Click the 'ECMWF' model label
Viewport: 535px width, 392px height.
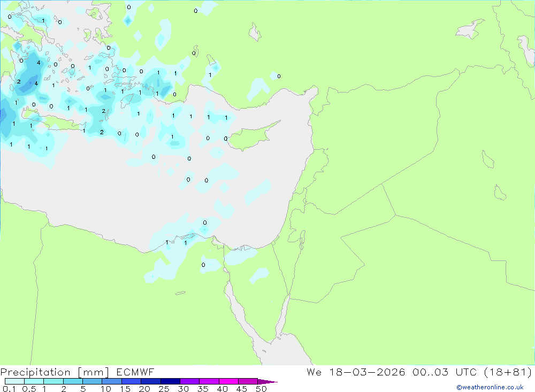(x=135, y=372)
